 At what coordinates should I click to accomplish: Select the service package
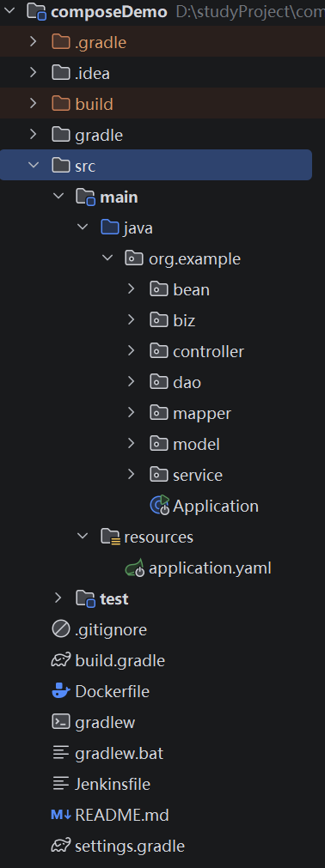(186, 475)
